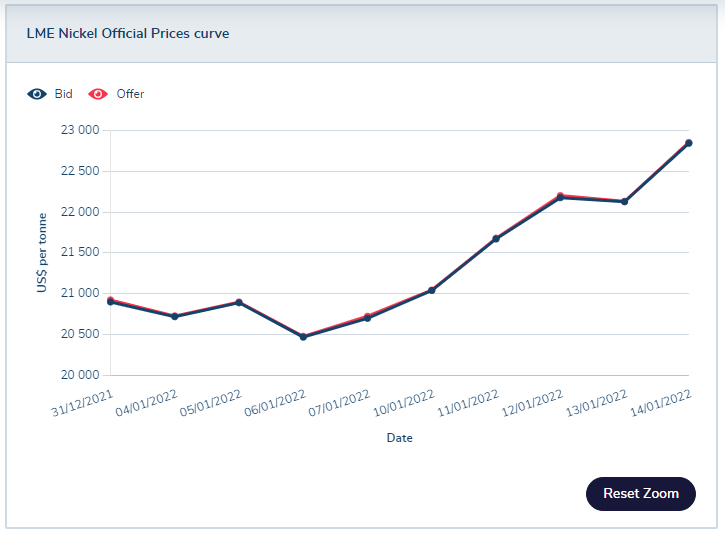
Task: Click the 14/01/2022 x-axis date label
Action: [661, 403]
